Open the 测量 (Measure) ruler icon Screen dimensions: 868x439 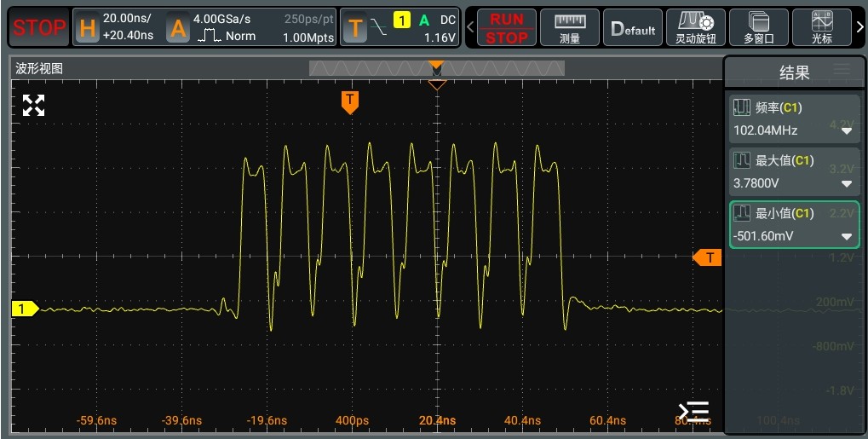coord(570,28)
